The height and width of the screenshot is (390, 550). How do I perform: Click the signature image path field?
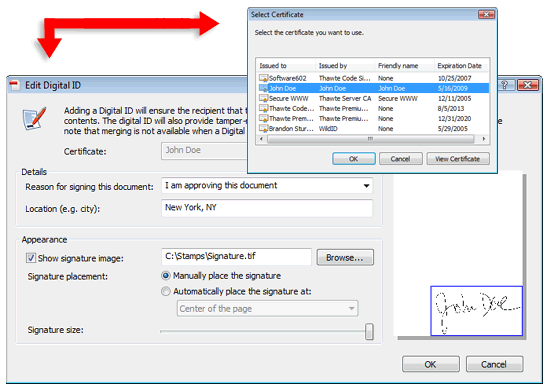coord(236,257)
